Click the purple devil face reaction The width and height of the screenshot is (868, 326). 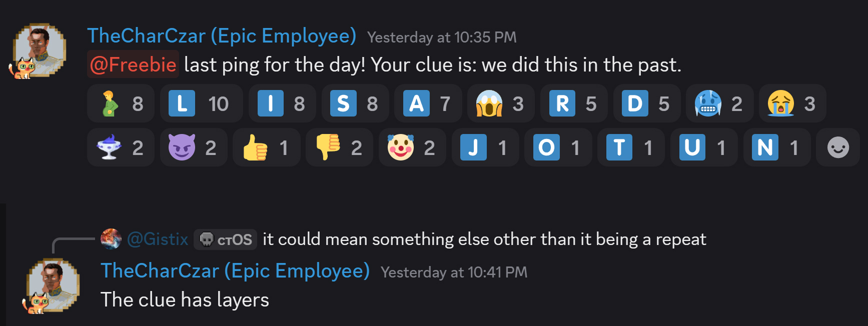[193, 147]
